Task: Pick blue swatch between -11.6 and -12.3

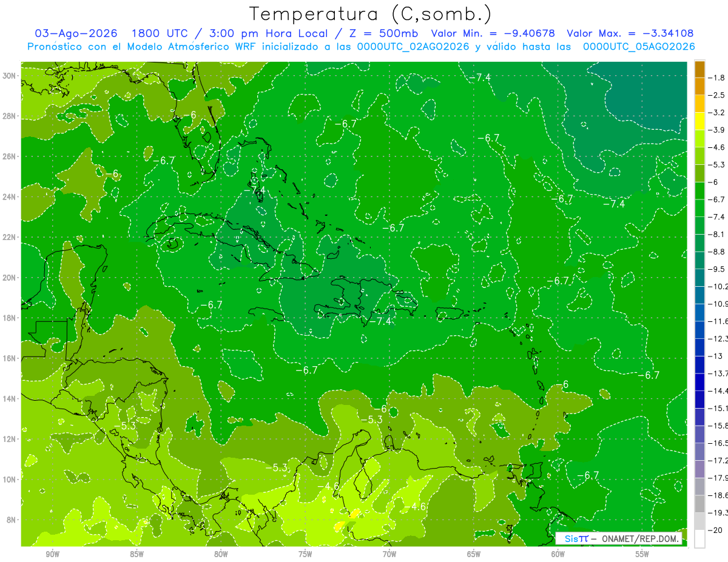Action: click(699, 330)
